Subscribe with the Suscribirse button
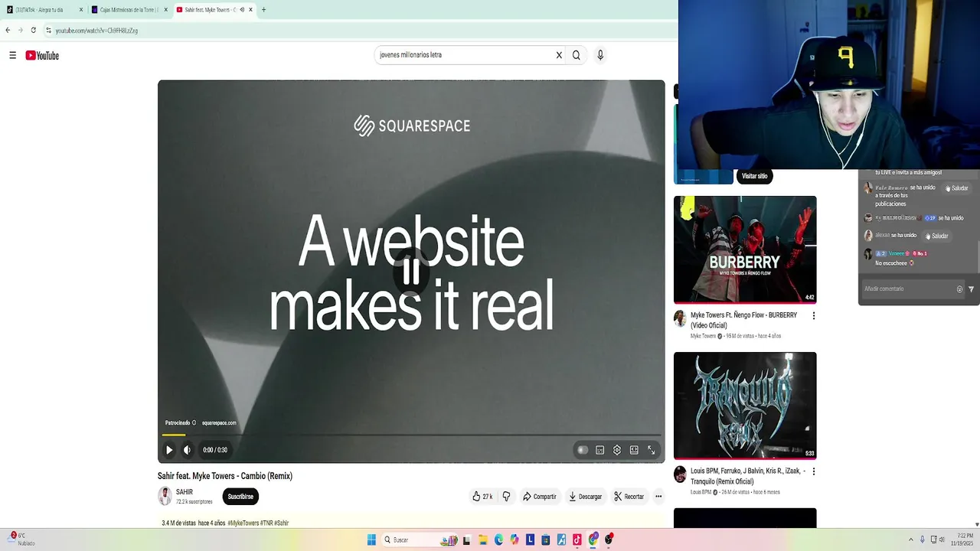The image size is (980, 551). coord(240,497)
